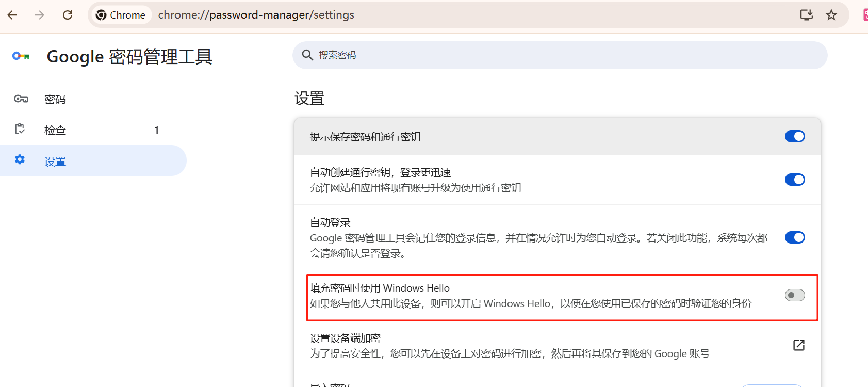
Task: Disable 自动创建通行密钥 switch
Action: point(795,180)
